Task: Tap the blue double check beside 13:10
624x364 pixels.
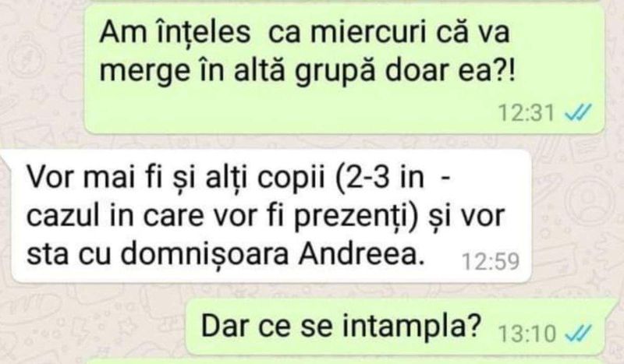Action: (578, 333)
